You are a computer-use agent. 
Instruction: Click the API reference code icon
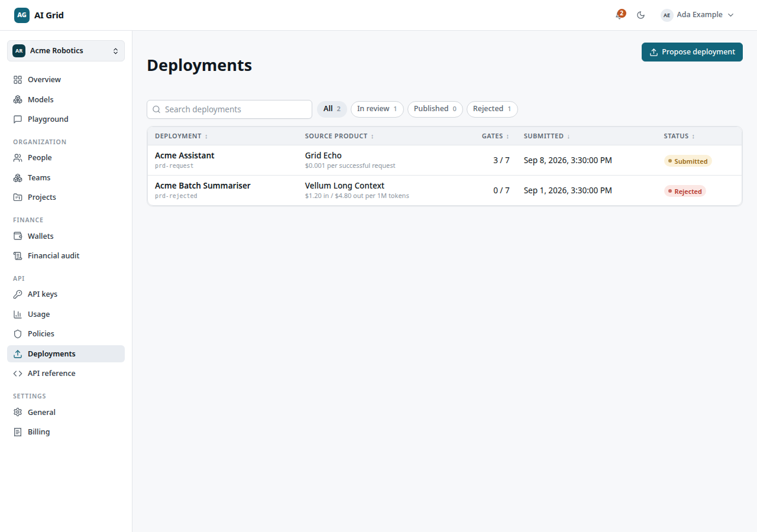coord(18,374)
